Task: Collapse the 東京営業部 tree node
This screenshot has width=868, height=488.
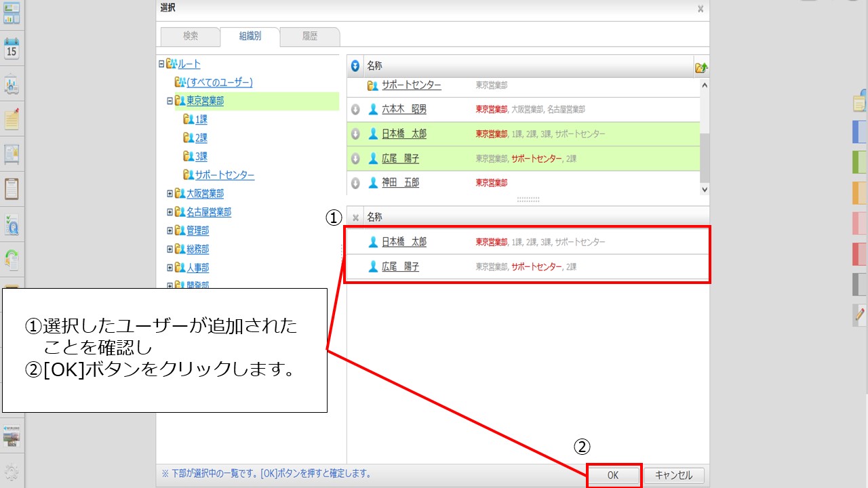Action: click(170, 101)
